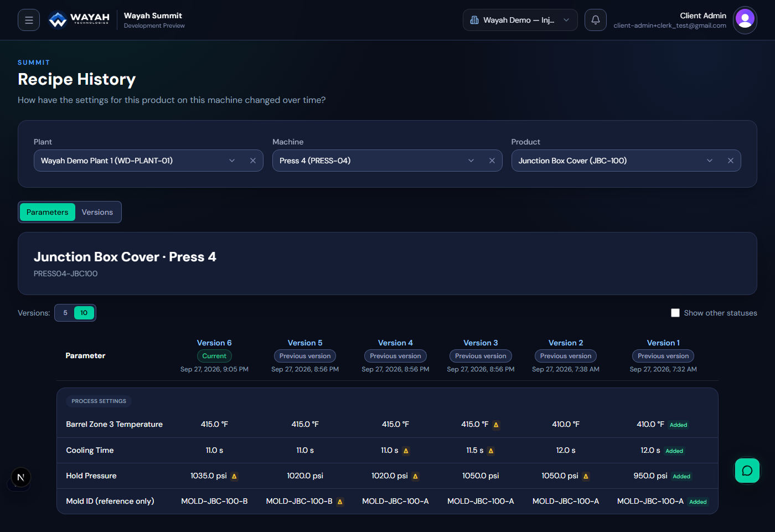Click the 950.0 psi value in Version 1
775x532 pixels.
tap(650, 476)
